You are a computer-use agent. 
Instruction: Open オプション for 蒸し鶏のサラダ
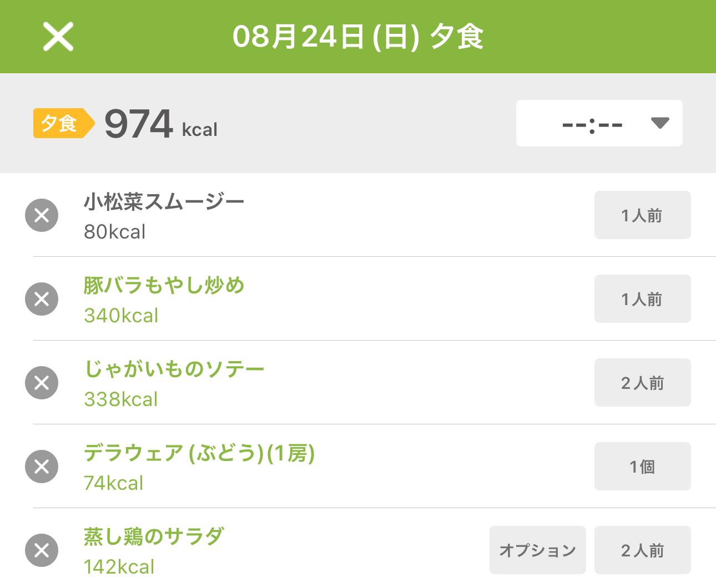(538, 550)
